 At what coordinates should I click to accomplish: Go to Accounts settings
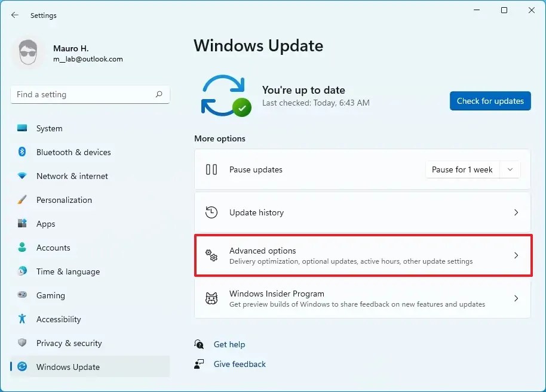click(x=90, y=248)
